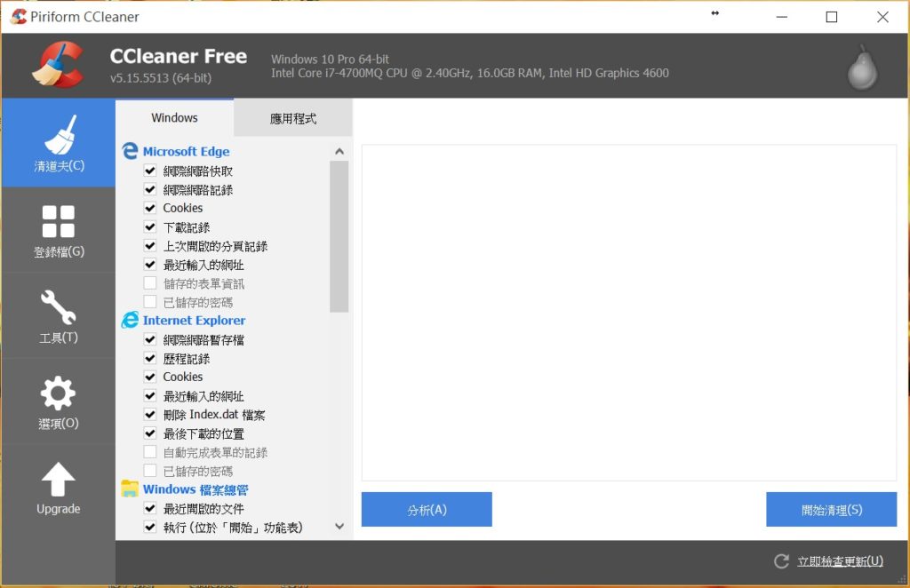Click the Windows 10 Pro 64-bit text
Viewport: 910px width, 588px height.
click(330, 60)
